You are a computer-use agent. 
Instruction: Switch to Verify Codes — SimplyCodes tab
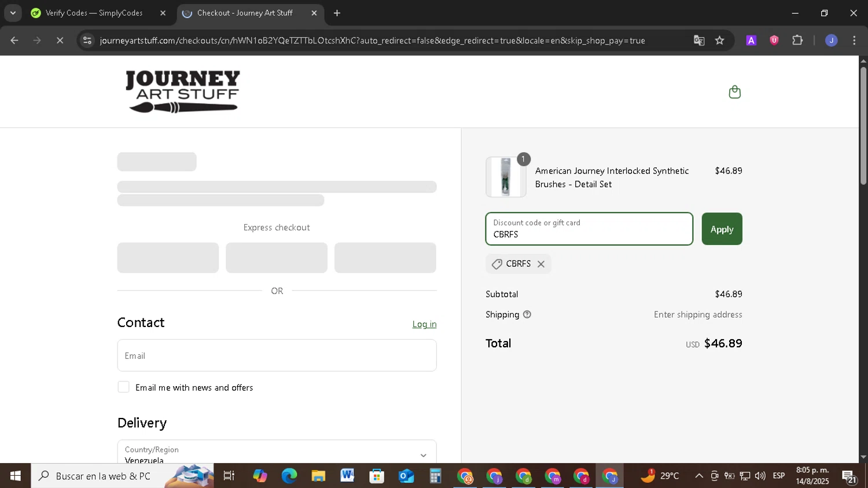pos(94,13)
